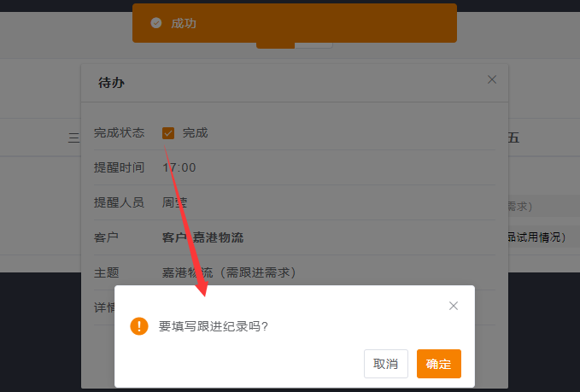Uncheck the 完成 status checkbox
Viewport: 580px width, 392px height.
[168, 132]
